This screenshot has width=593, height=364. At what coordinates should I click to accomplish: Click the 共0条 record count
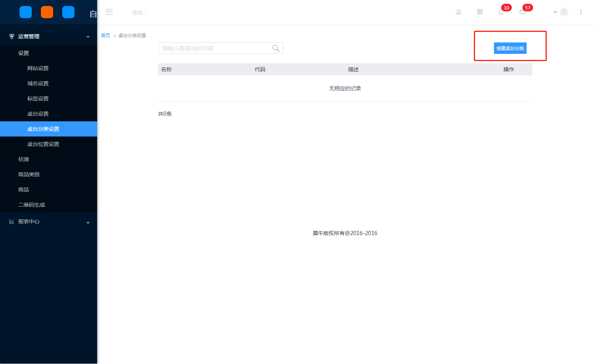[165, 114]
